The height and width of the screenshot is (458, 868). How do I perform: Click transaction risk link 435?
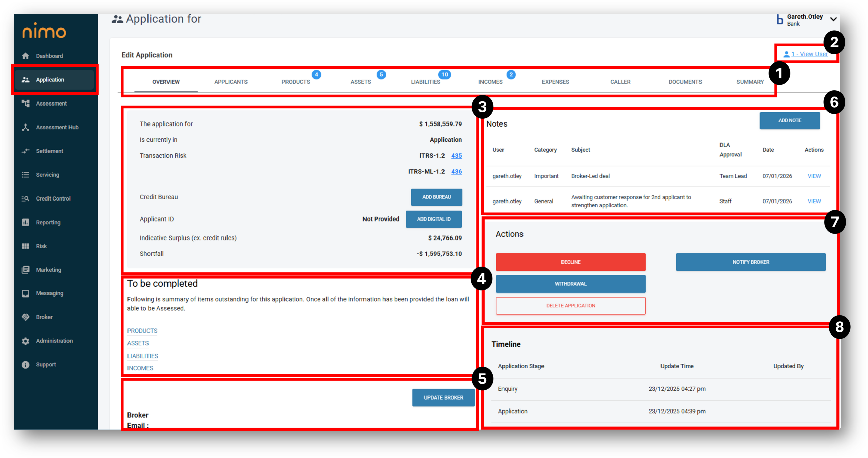[456, 156]
